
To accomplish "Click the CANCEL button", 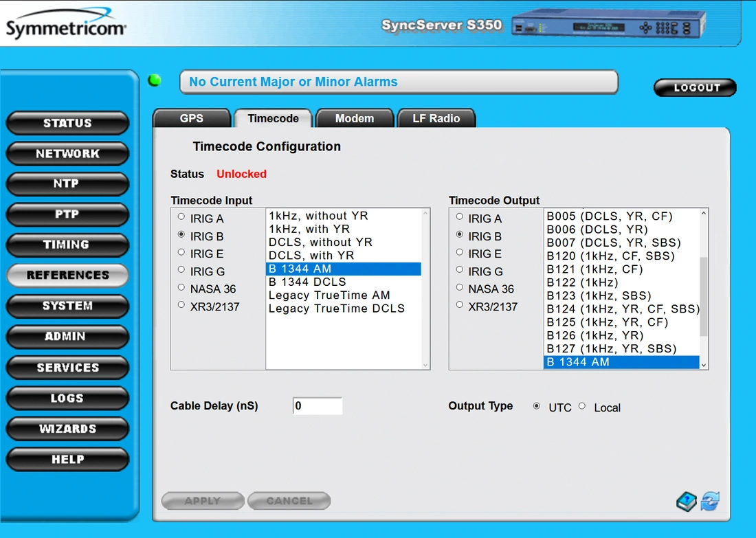I will click(x=289, y=501).
